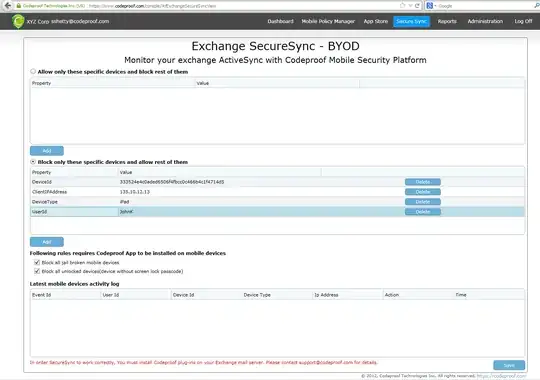Select the Secure Sync tab
This screenshot has width=540, height=380.
click(412, 21)
